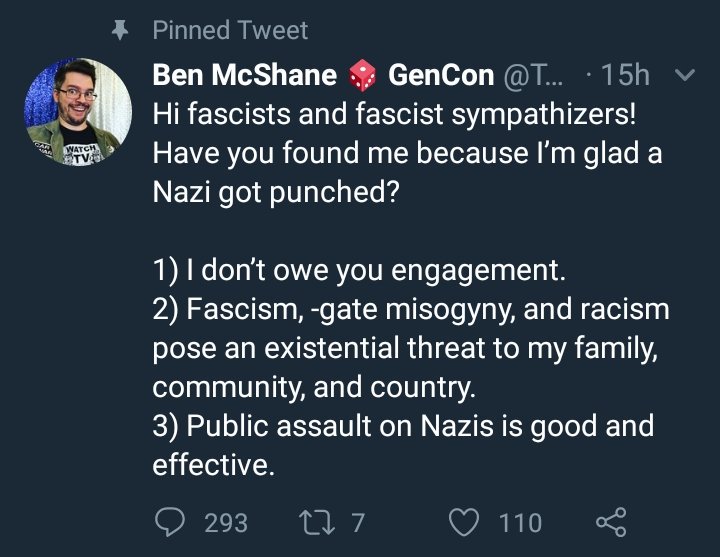This screenshot has width=720, height=557.
Task: Like the tweet with the heart icon
Action: pos(464,521)
